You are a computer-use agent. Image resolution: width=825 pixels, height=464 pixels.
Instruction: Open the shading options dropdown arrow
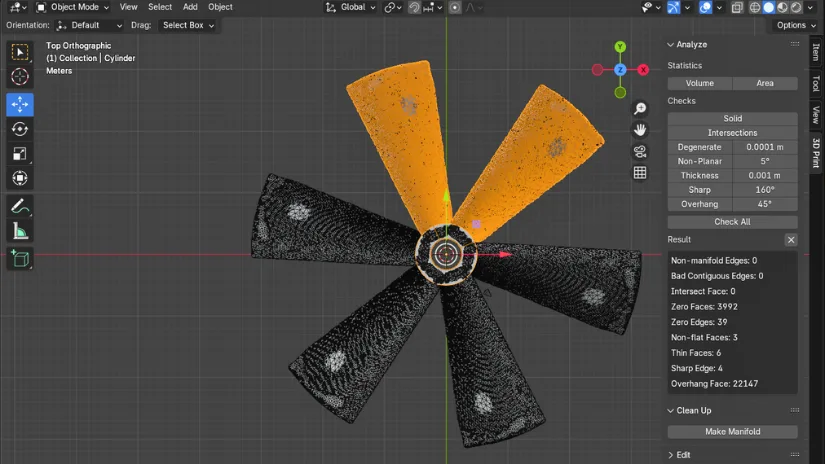[810, 7]
